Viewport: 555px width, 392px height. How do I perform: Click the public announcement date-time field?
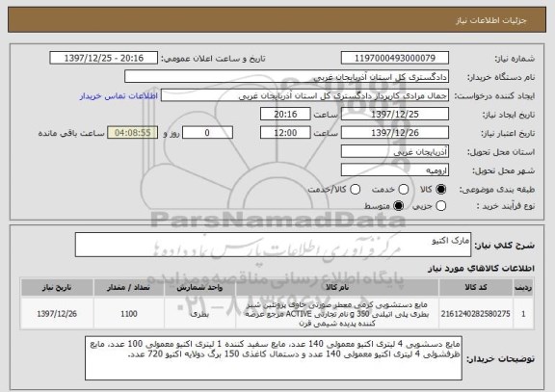104,58
